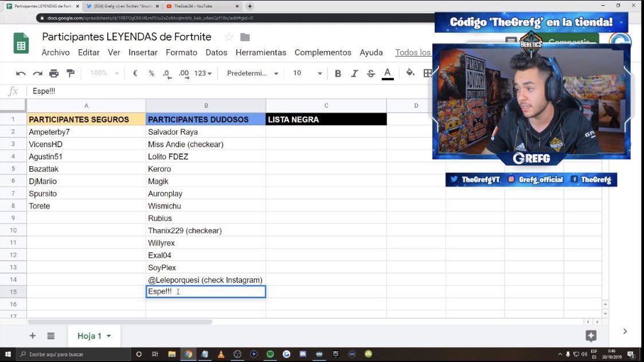Open a new browser tab

(x=249, y=6)
